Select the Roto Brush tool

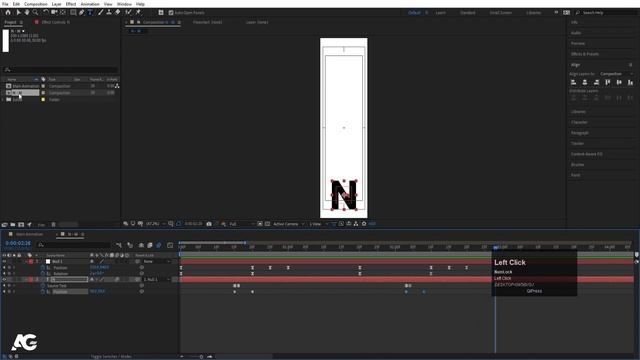tap(129, 13)
